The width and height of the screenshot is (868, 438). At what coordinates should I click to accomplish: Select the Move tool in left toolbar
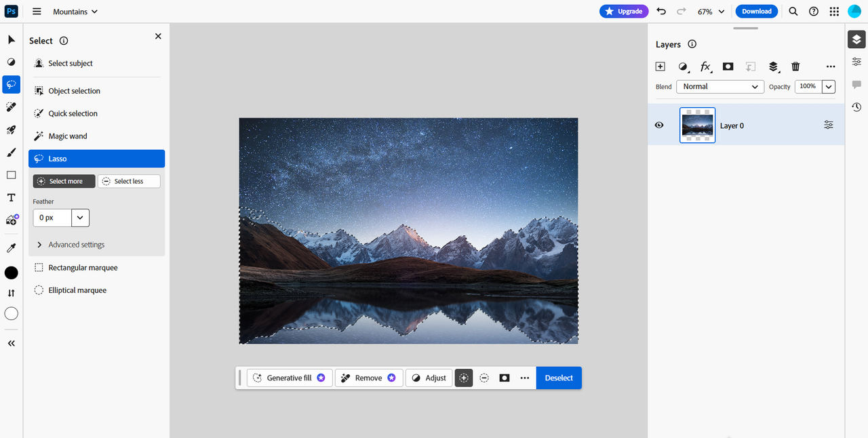coord(12,40)
